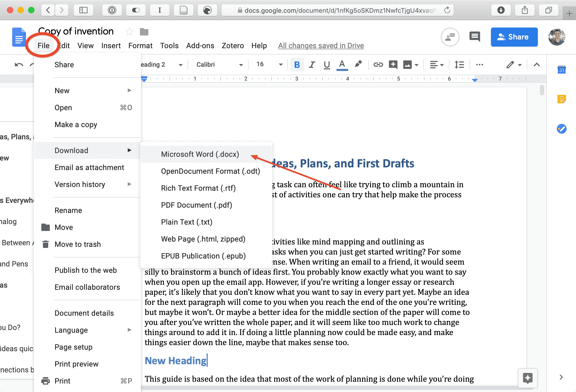This screenshot has height=392, width=576.
Task: Click the Undo arrow in the toolbar
Action: [19, 65]
